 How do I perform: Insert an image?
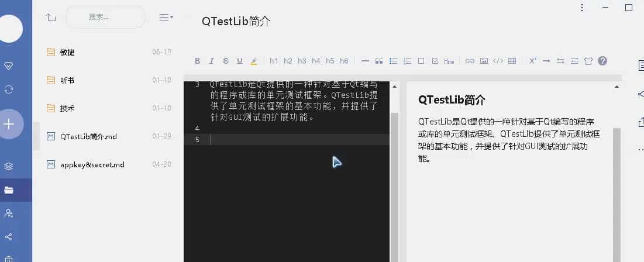[x=484, y=61]
